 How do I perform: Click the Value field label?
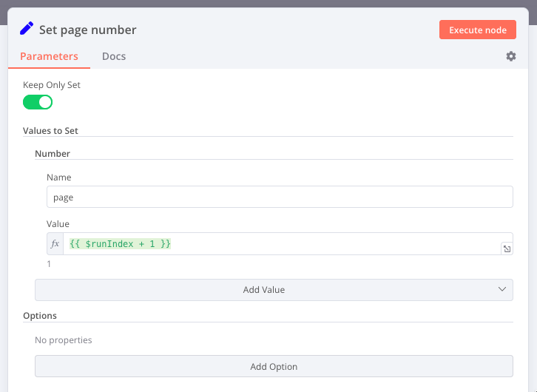58,224
